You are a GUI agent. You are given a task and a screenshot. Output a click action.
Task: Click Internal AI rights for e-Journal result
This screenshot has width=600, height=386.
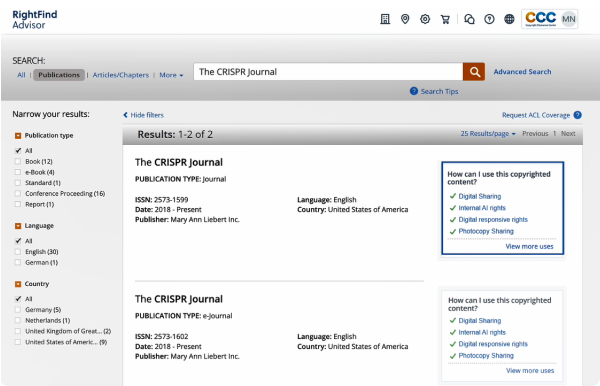[x=482, y=332]
